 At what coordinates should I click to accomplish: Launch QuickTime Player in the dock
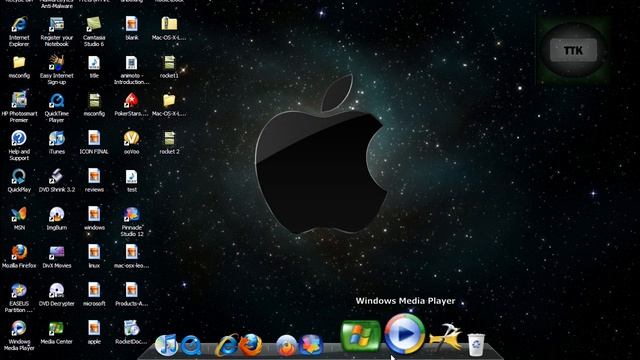(x=191, y=345)
